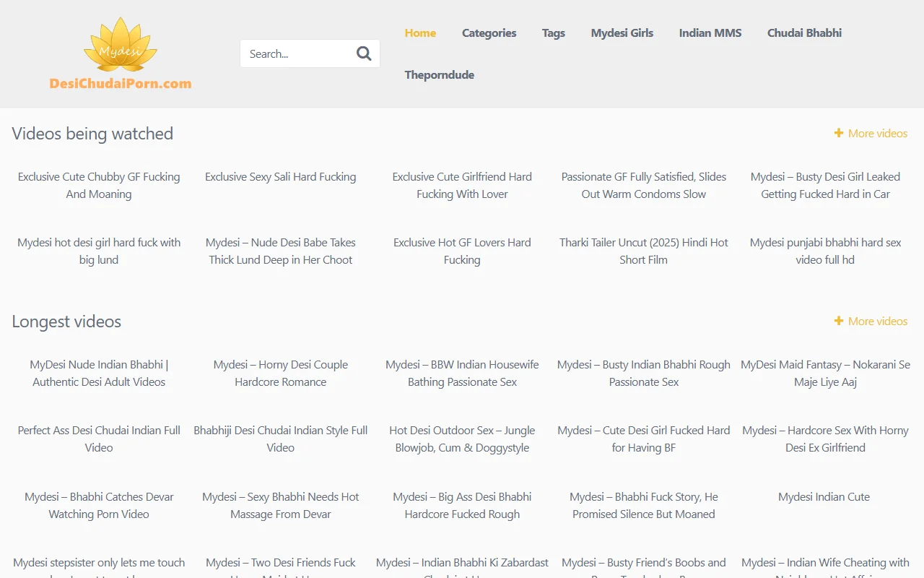Screen dimensions: 924x578
Task: Open the Tags page
Action: point(554,33)
